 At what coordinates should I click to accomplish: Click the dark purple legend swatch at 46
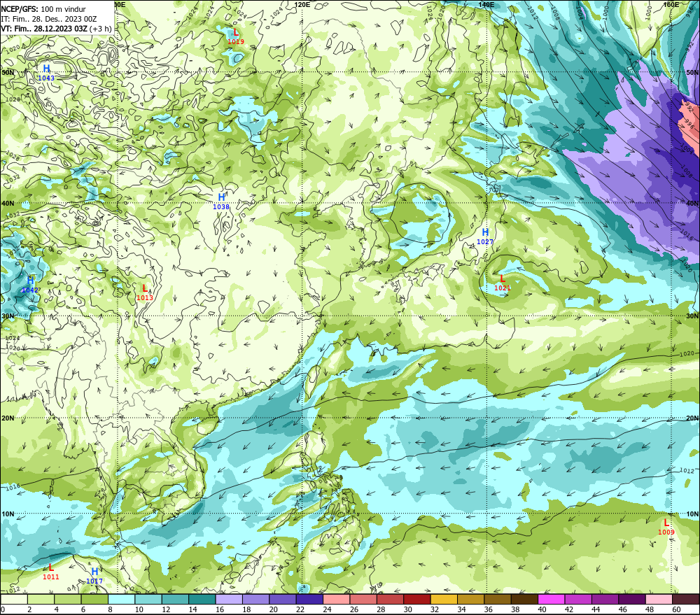click(x=632, y=599)
